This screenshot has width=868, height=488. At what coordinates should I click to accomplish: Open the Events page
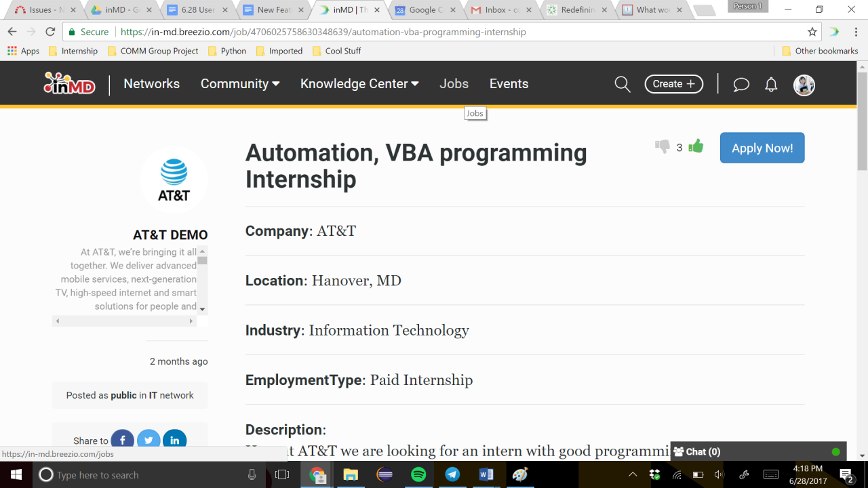pos(509,84)
